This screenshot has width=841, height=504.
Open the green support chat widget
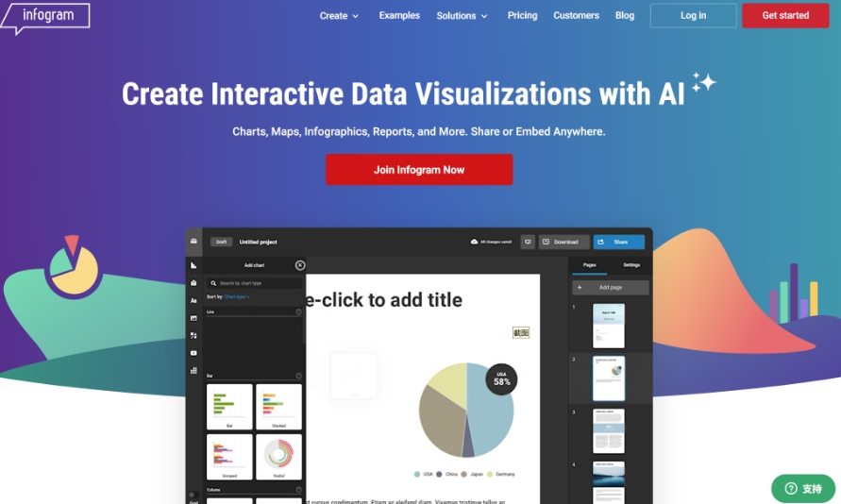803,488
